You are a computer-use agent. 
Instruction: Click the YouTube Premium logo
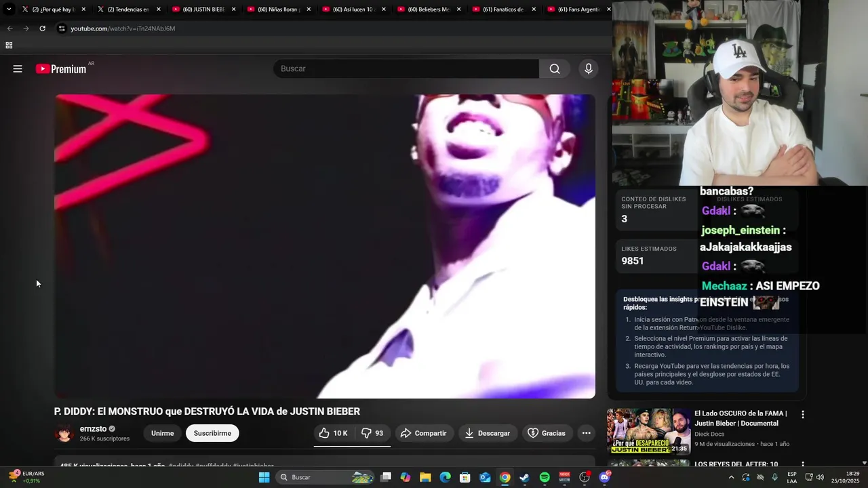(61, 68)
